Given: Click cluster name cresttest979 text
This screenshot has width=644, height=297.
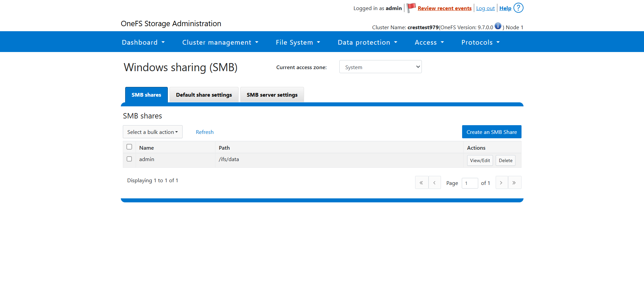Looking at the screenshot, I should click(x=423, y=27).
